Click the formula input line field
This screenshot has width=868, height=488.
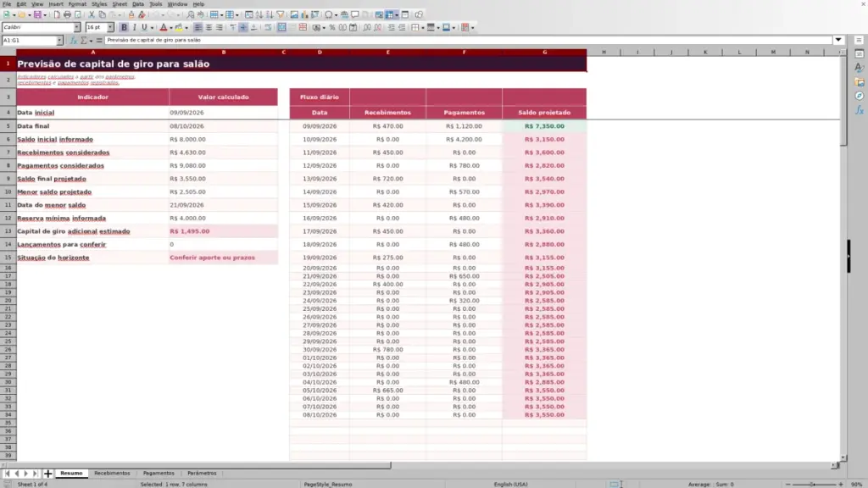point(468,40)
